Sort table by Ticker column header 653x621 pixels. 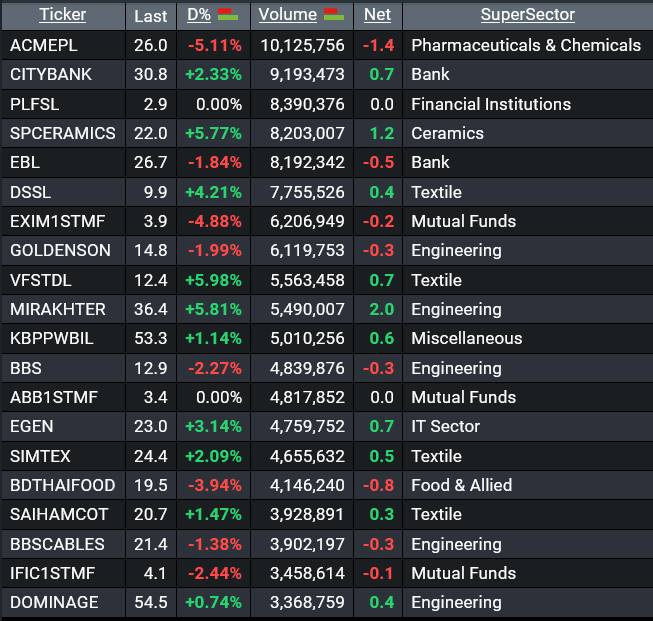tap(62, 15)
